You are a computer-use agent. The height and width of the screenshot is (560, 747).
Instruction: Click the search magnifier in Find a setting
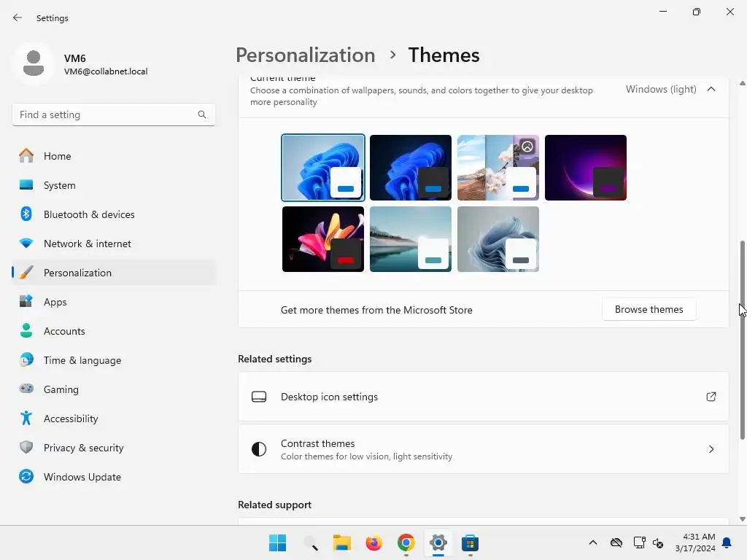[x=202, y=114]
